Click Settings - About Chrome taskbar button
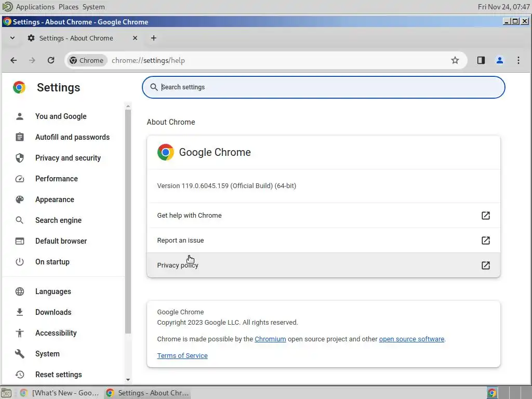The height and width of the screenshot is (399, 532). [x=147, y=393]
